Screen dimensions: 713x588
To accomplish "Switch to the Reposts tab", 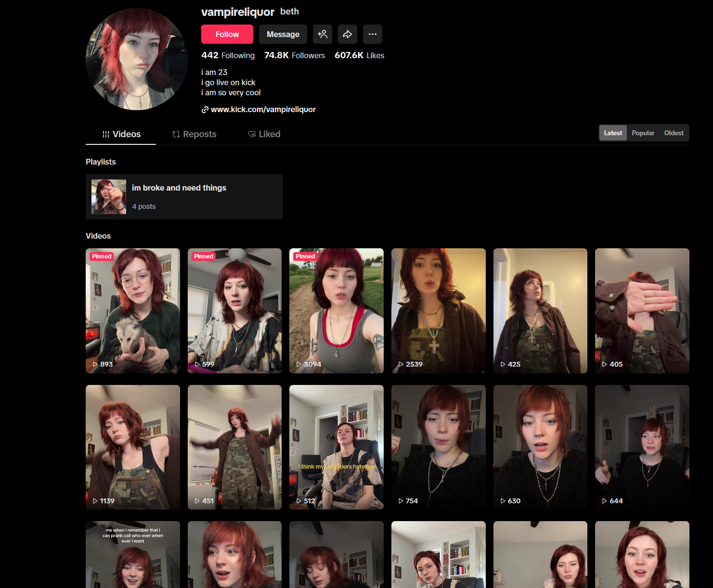I will click(x=194, y=134).
